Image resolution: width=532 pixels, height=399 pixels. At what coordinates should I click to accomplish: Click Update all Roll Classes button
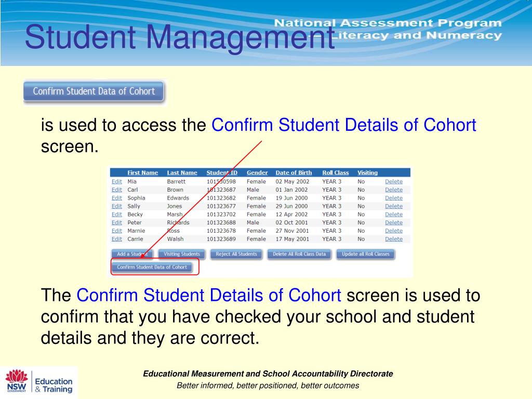(365, 254)
